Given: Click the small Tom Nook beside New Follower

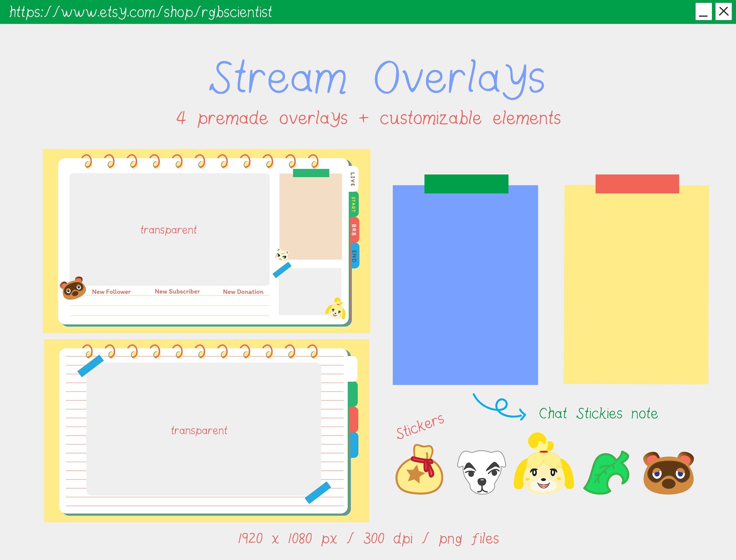Looking at the screenshot, I should (73, 288).
